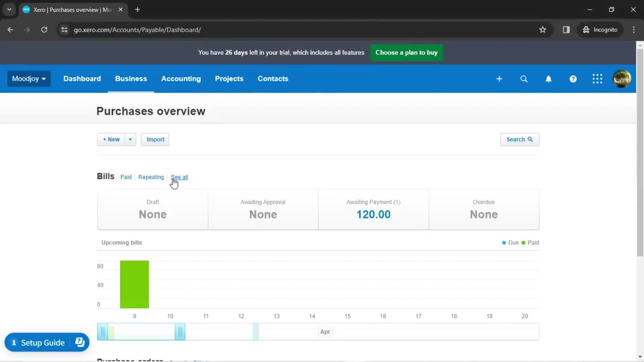Viewport: 644px width, 362px height.
Task: Click the Import button
Action: pos(155,139)
